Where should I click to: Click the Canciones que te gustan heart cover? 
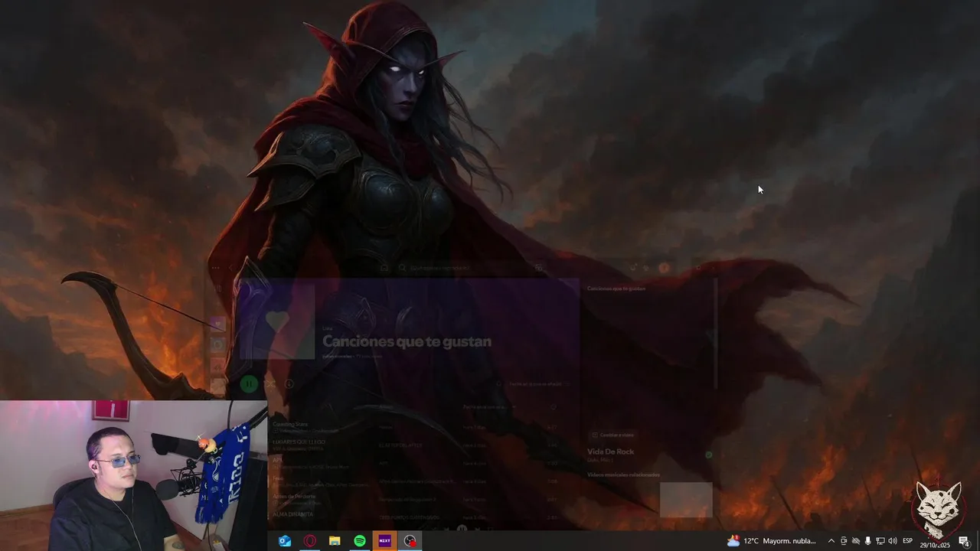coord(277,322)
